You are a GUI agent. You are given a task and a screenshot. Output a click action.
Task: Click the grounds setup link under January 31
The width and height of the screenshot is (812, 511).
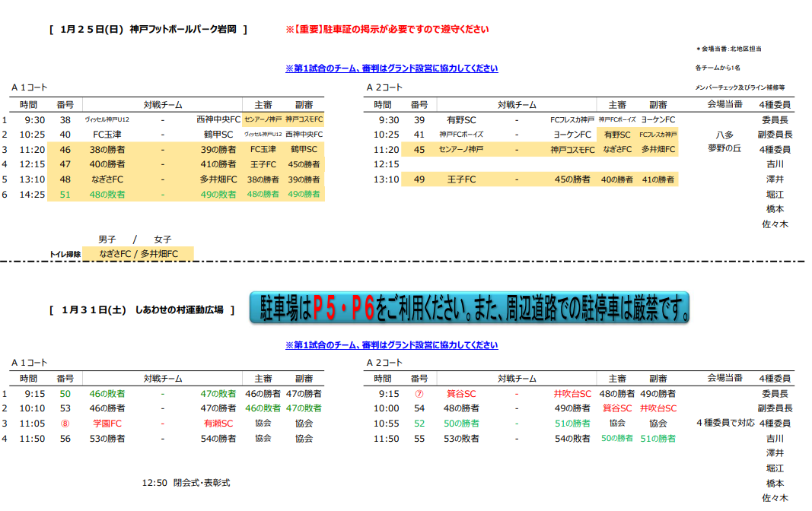391,345
